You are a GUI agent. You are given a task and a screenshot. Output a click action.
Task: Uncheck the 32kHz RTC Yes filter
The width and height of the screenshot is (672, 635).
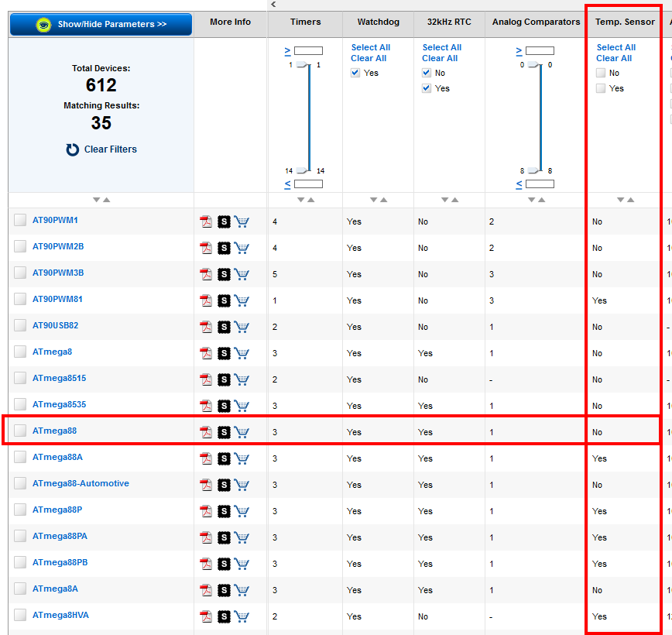pos(427,88)
